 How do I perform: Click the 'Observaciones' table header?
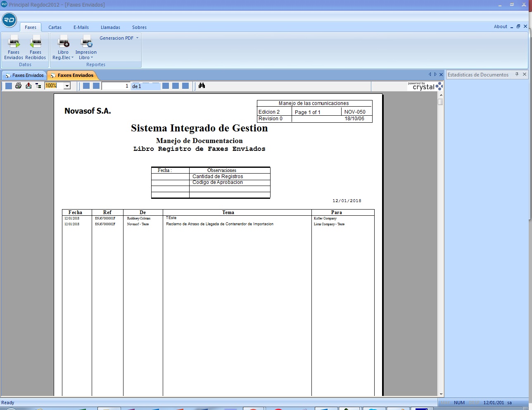click(222, 170)
